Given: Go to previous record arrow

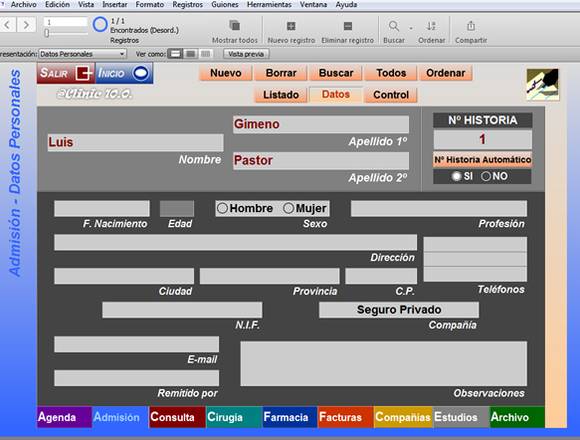Looking at the screenshot, I should click(8, 25).
